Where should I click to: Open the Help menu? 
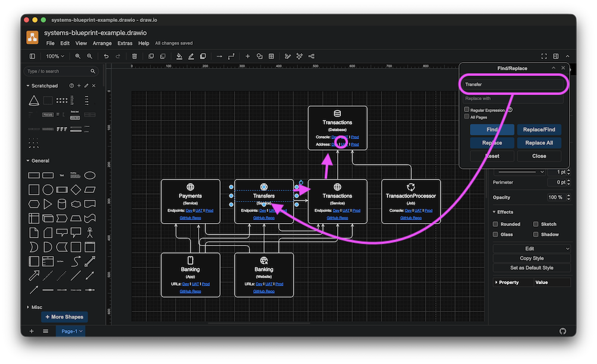tap(143, 44)
